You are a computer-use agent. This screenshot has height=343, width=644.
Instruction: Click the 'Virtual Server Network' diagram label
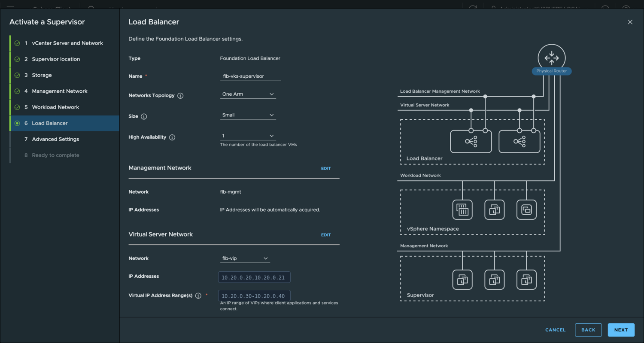click(425, 105)
